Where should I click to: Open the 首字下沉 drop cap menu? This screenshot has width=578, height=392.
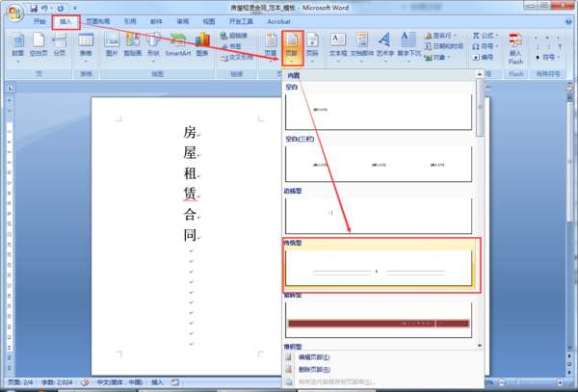pos(408,48)
